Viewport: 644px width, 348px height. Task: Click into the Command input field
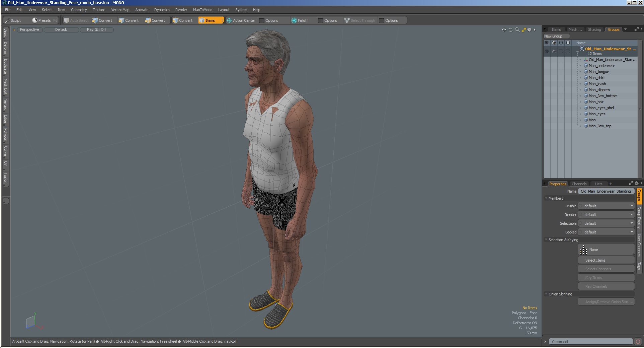(591, 342)
